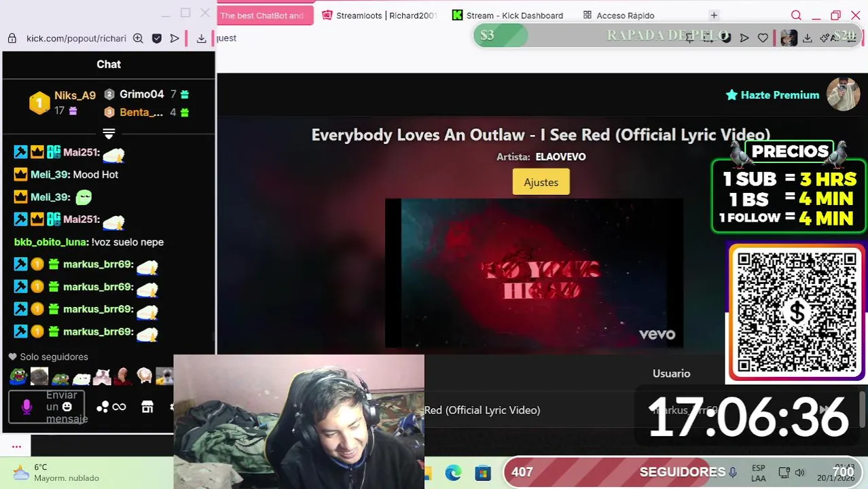
Task: Click the heart favorite icon in the browser toolbar
Action: [763, 38]
